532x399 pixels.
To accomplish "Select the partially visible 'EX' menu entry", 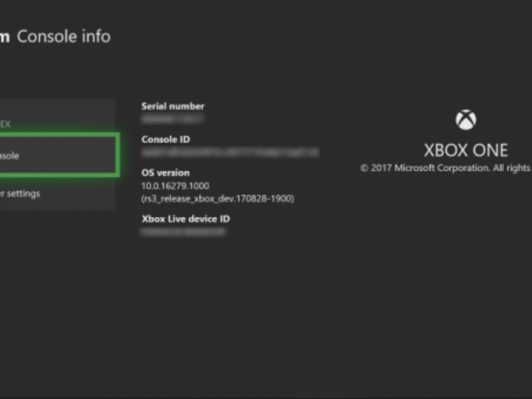I will pos(5,125).
